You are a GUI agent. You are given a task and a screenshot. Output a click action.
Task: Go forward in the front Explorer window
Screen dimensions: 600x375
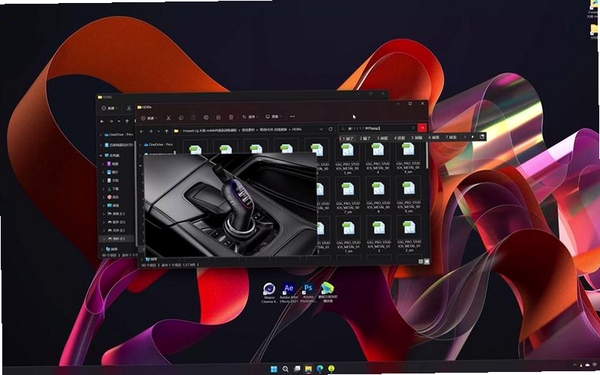point(151,131)
